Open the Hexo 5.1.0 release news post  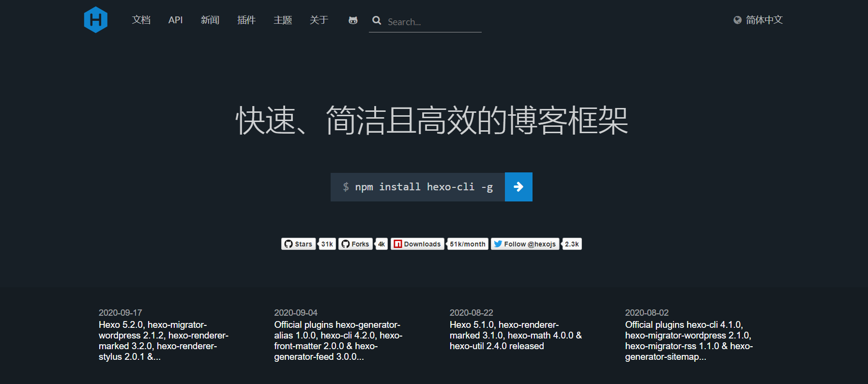click(516, 336)
